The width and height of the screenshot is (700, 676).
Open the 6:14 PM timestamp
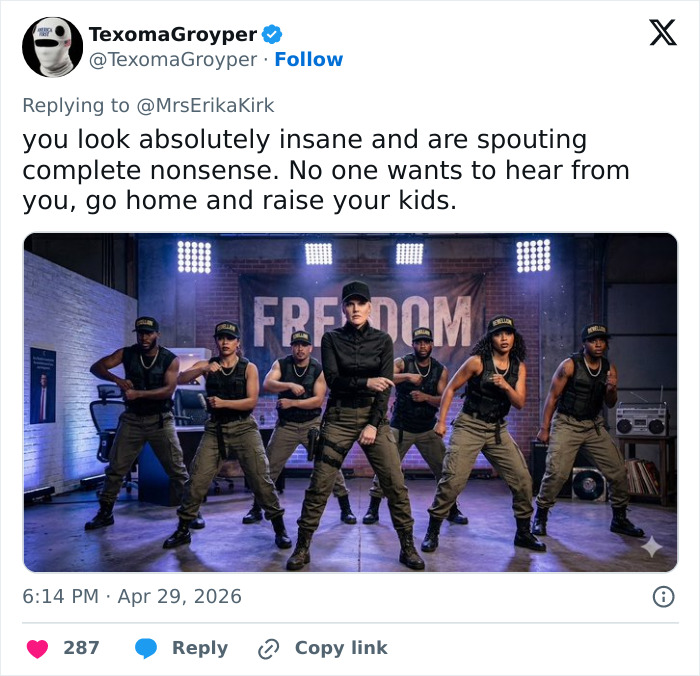pos(60,596)
